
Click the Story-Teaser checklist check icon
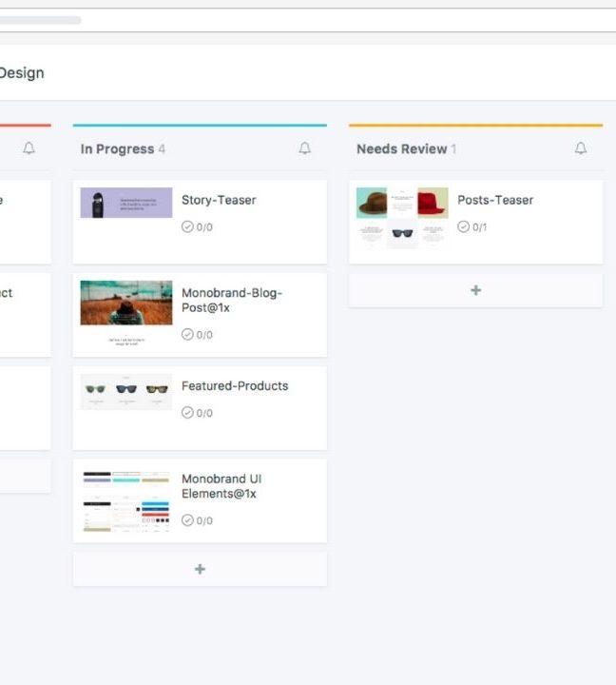187,226
